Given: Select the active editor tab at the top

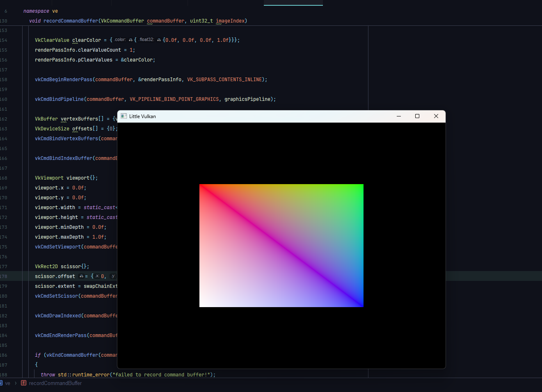Looking at the screenshot, I should tap(293, 3).
